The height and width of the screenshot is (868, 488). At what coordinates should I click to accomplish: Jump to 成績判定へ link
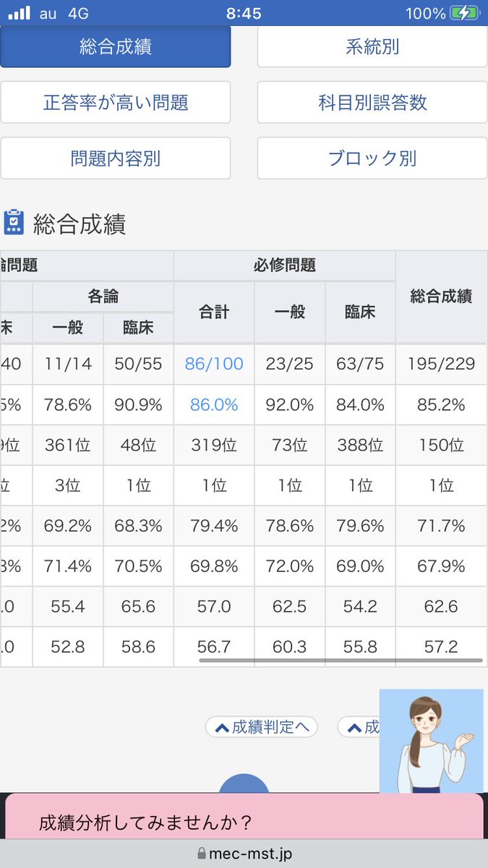tap(262, 727)
